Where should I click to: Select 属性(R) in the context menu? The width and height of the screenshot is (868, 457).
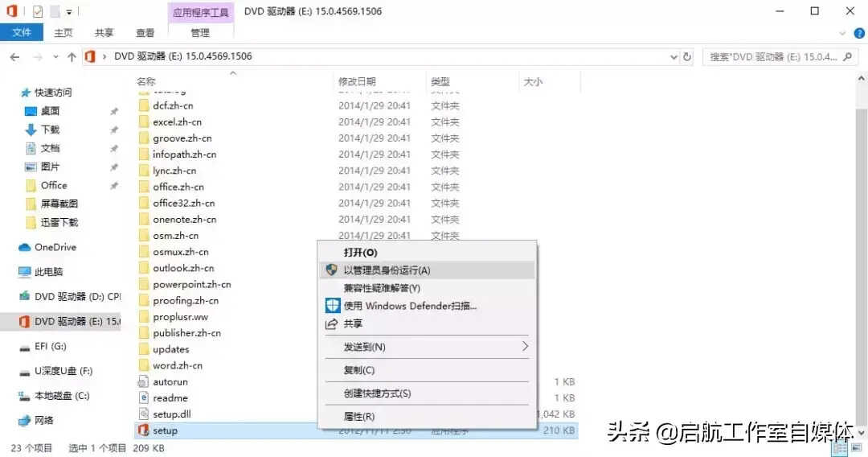pyautogui.click(x=359, y=417)
